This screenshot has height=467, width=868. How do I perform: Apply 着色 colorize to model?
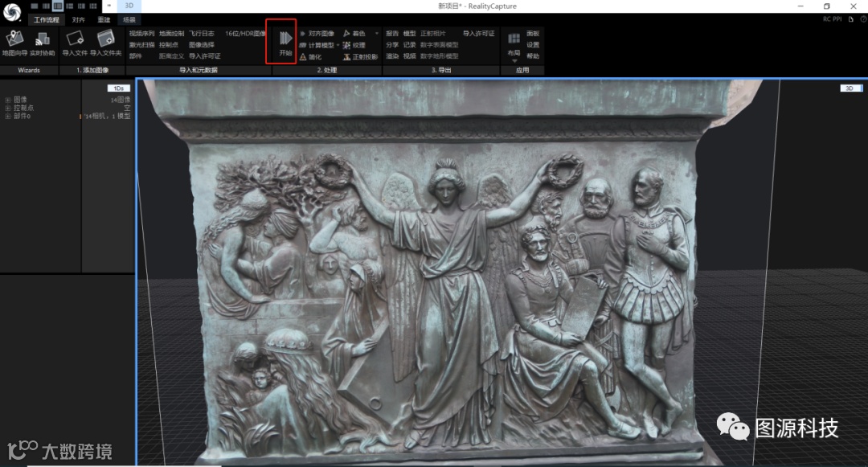(354, 34)
